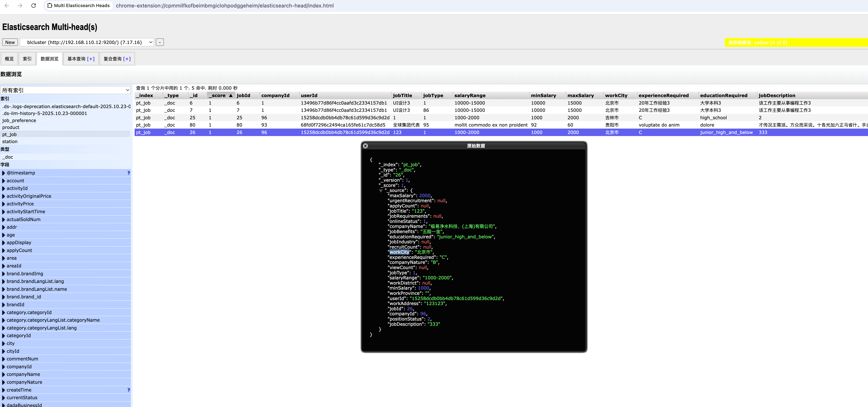Screen dimensions: 868x407
Task: Close the raw data popup dialog
Action: tap(365, 146)
